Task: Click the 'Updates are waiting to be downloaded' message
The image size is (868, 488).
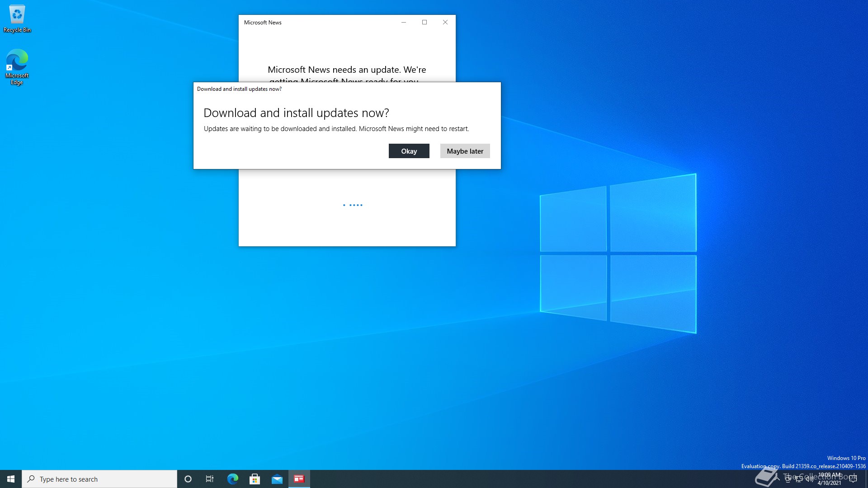Action: pyautogui.click(x=336, y=129)
